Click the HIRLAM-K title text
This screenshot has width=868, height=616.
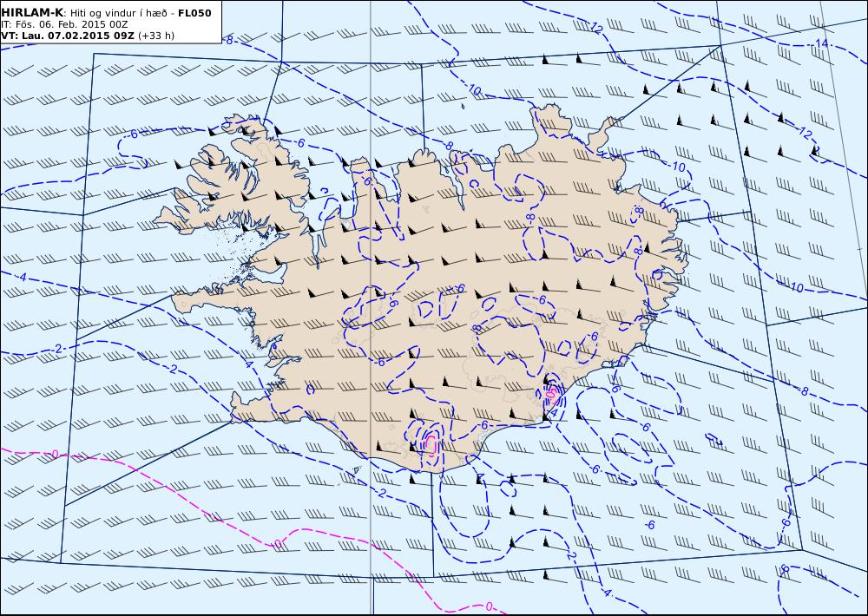point(32,13)
